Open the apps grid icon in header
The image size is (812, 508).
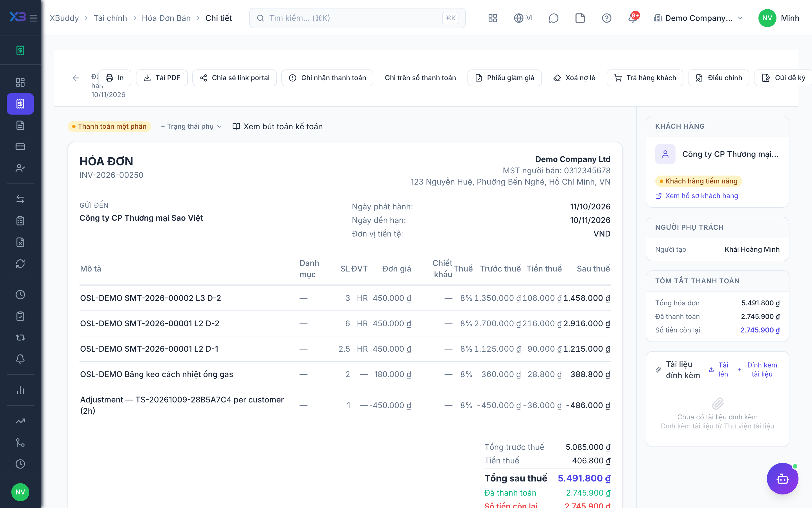pos(493,18)
